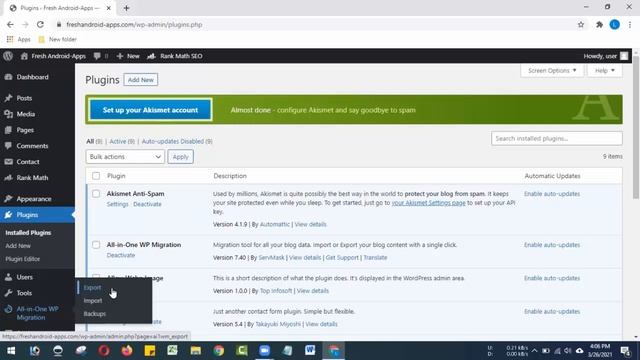This screenshot has width=640, height=360.
Task: Click the Apps bookmarks shortcut
Action: tap(19, 39)
